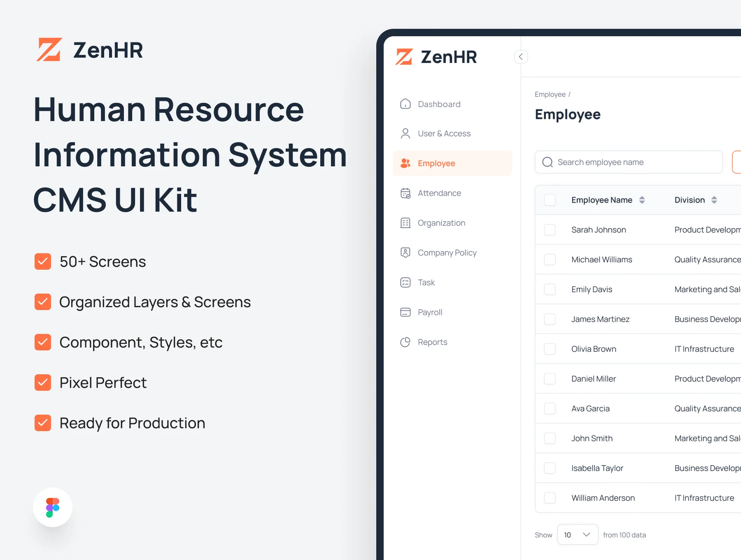Sort by Division column arrows
Screen dimensions: 741x560
coord(714,200)
